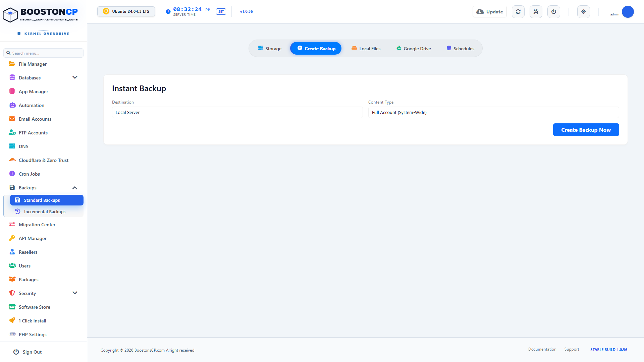Open PHP Settings in the sidebar
644x362 pixels.
(x=33, y=335)
